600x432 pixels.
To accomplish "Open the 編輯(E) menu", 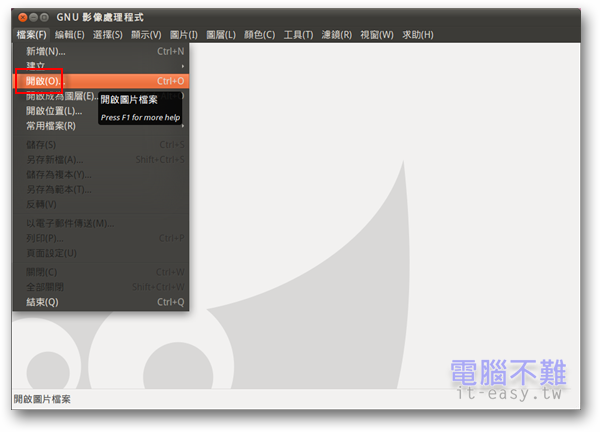I will (x=69, y=35).
